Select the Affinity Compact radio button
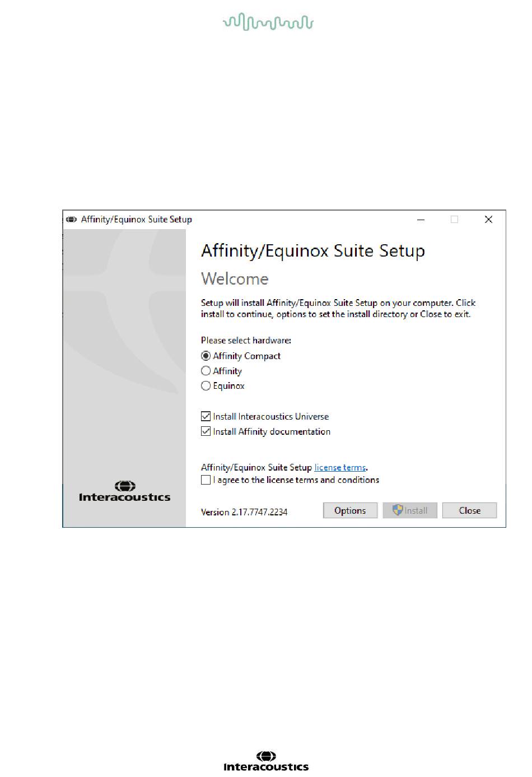Screen dimensions: 532x777 206,356
